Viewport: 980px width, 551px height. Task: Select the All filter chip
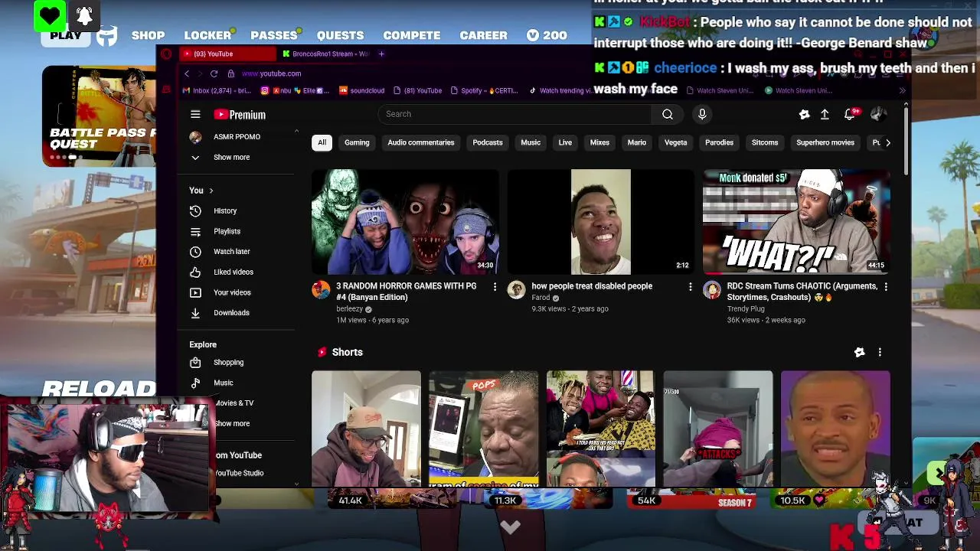322,142
